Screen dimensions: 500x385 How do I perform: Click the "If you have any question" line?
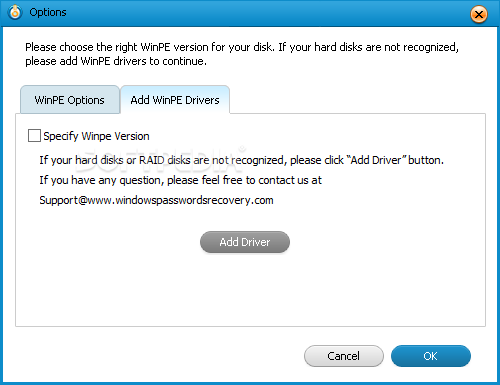pyautogui.click(x=180, y=180)
